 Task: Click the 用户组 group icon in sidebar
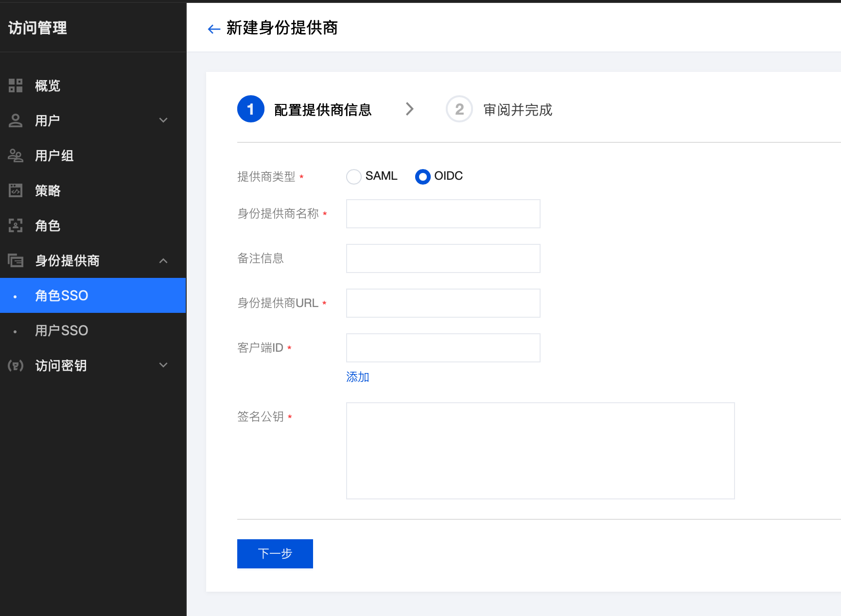tap(16, 155)
